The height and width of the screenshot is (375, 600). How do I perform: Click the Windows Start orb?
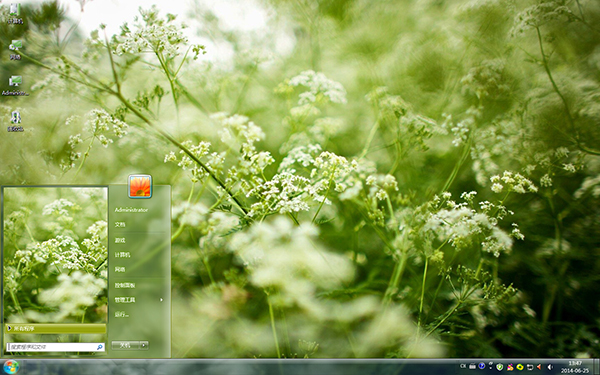click(x=11, y=367)
